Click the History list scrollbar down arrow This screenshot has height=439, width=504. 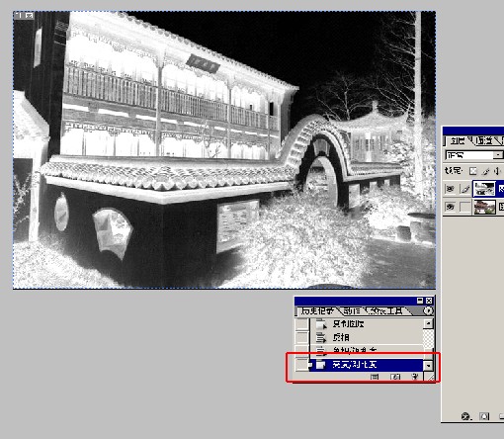(428, 365)
